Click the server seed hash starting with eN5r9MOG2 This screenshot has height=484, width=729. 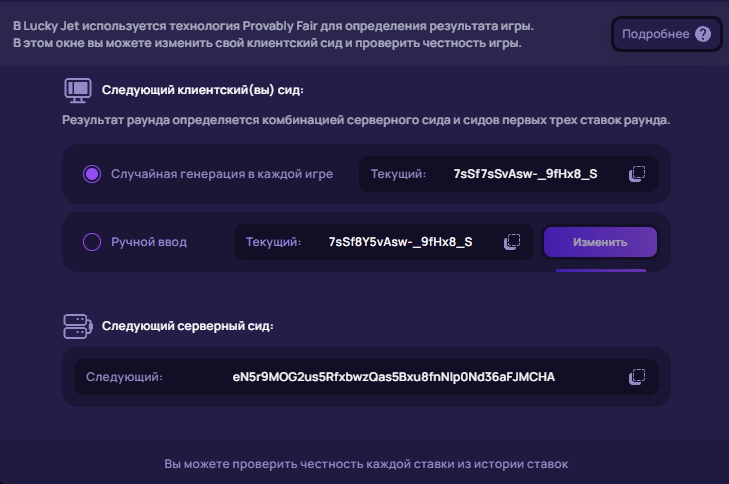pos(393,377)
